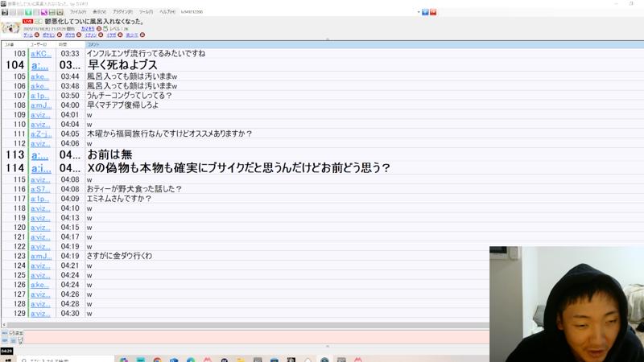
Task: Click the streamer avatar thumbnail
Action: coord(10,28)
